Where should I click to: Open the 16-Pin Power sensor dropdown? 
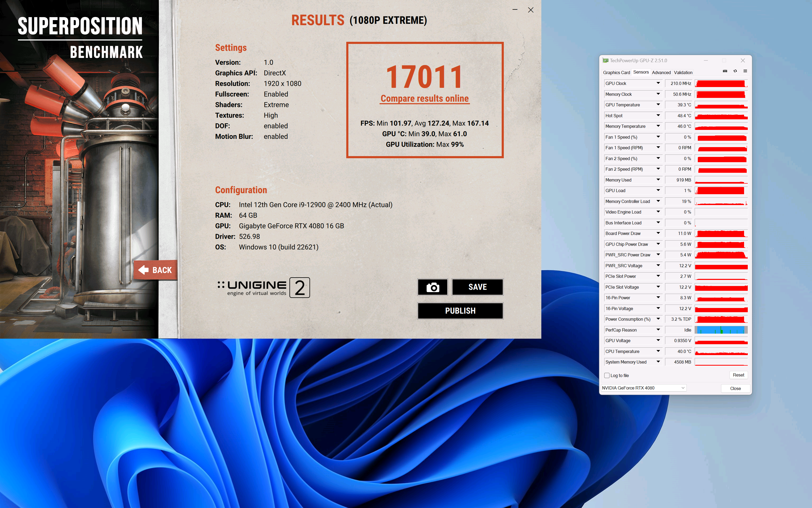click(x=658, y=298)
